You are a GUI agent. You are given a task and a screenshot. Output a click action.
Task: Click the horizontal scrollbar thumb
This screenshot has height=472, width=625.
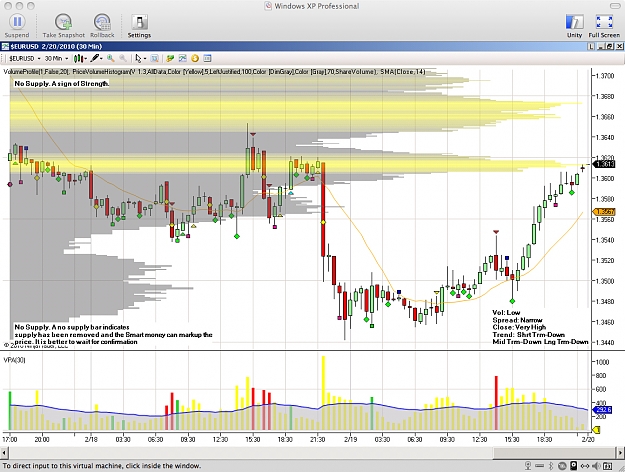tap(554, 453)
